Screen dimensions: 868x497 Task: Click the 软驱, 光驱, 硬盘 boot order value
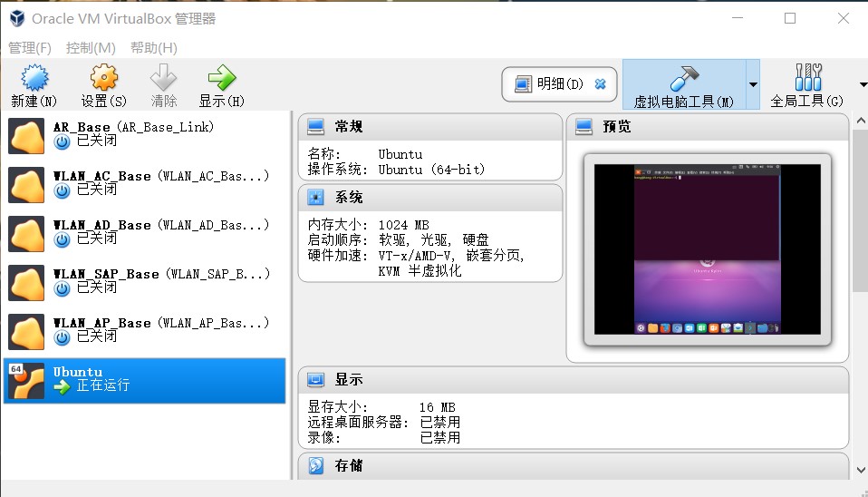433,240
